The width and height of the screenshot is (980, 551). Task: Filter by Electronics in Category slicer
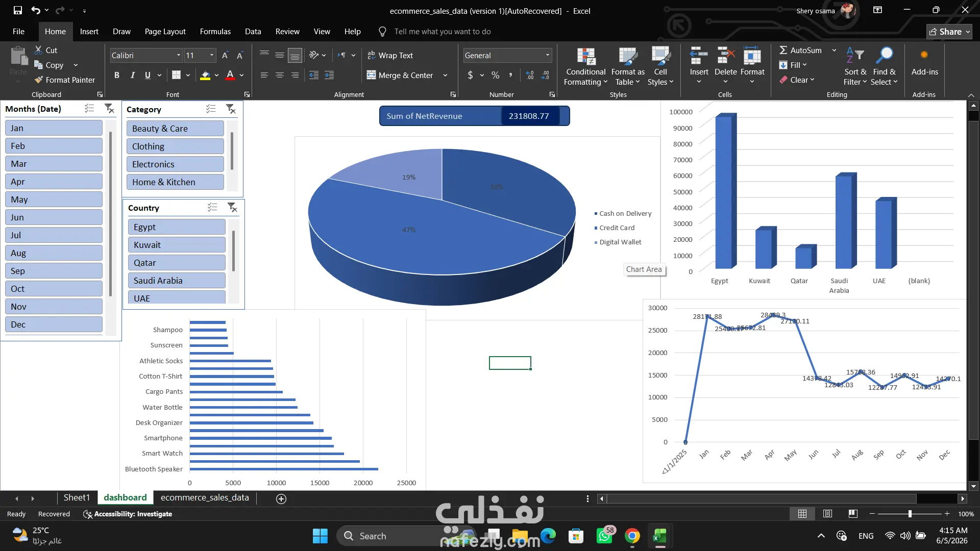click(x=175, y=164)
